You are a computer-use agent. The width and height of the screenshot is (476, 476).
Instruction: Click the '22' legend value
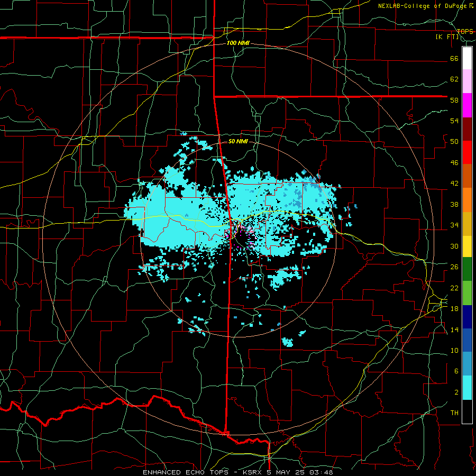[454, 288]
